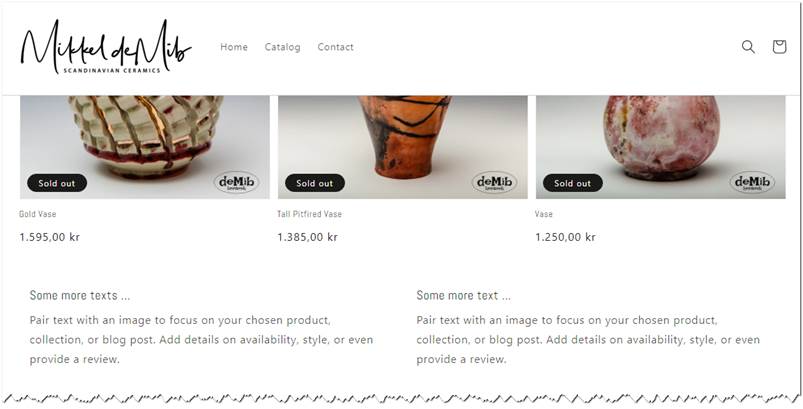Open the Gold Vase product link
This screenshot has width=803, height=409.
coord(38,214)
